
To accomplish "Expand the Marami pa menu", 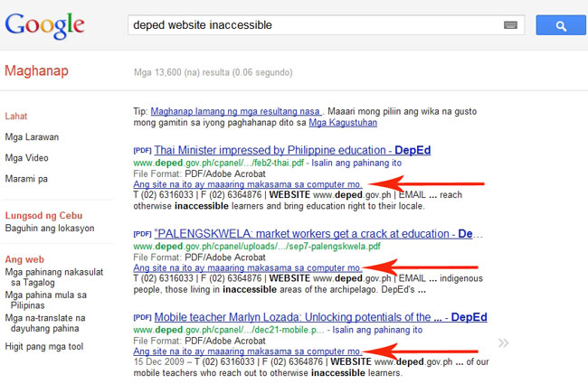I will (x=26, y=179).
